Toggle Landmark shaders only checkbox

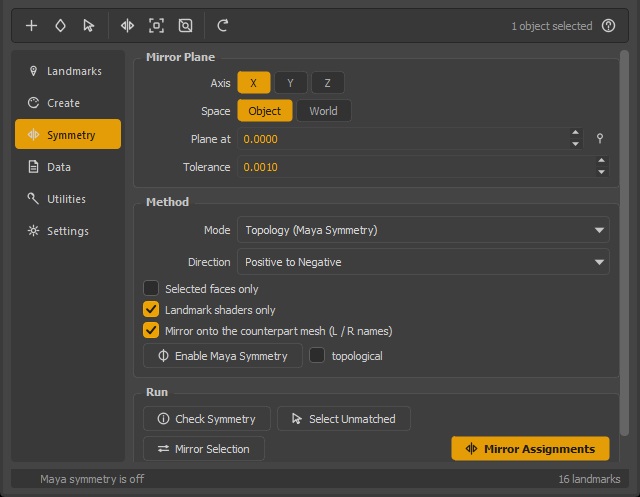coord(151,309)
